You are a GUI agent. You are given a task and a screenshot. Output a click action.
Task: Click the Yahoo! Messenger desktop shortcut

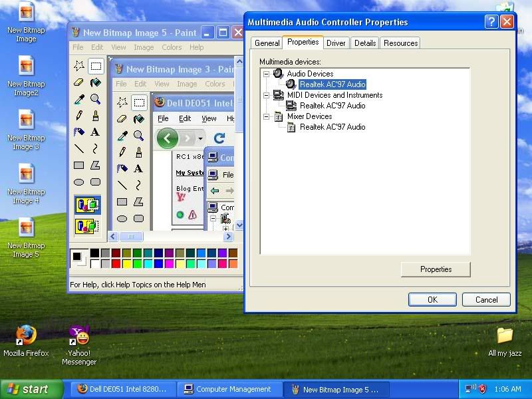pyautogui.click(x=79, y=345)
